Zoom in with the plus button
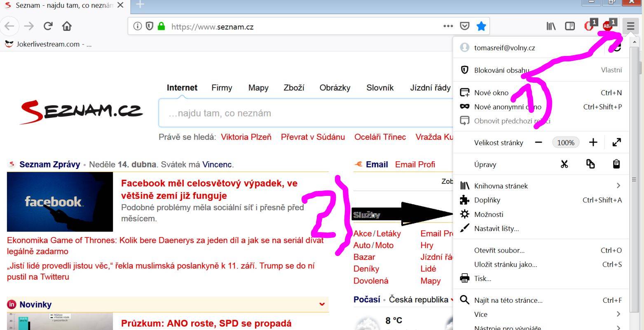 point(593,142)
